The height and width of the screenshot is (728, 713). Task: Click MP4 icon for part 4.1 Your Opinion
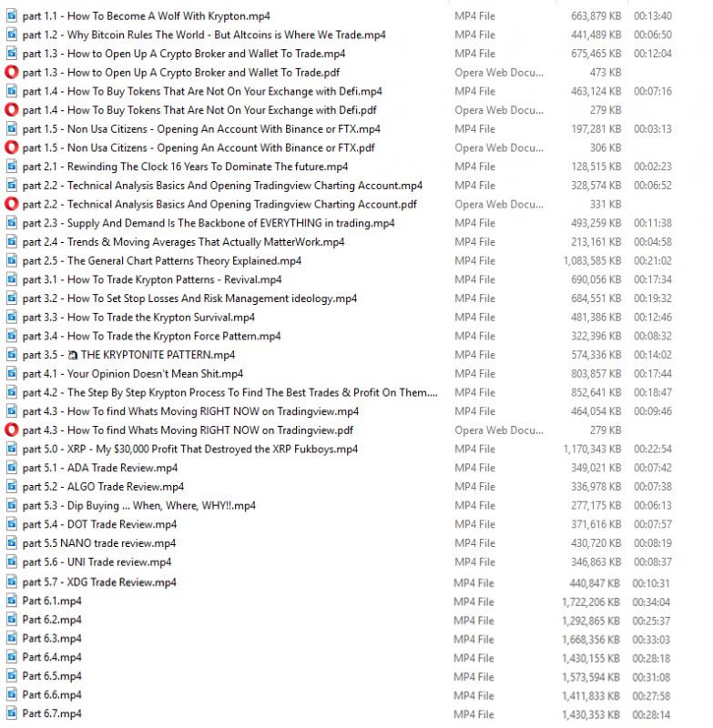12,374
